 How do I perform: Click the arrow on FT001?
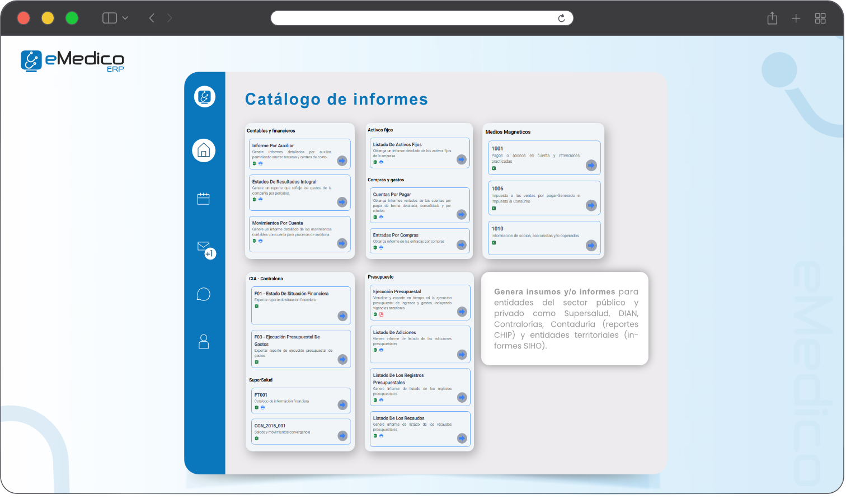tap(343, 405)
